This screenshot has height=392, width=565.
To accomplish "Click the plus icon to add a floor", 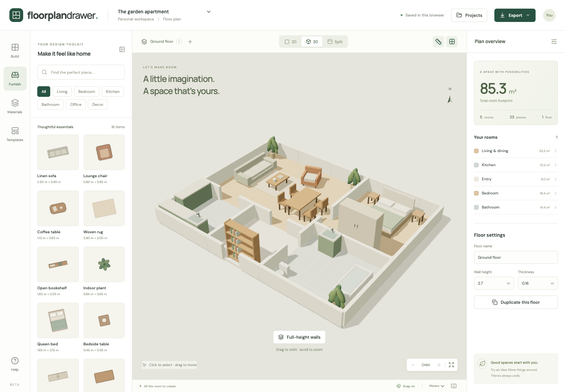I will click(x=190, y=42).
